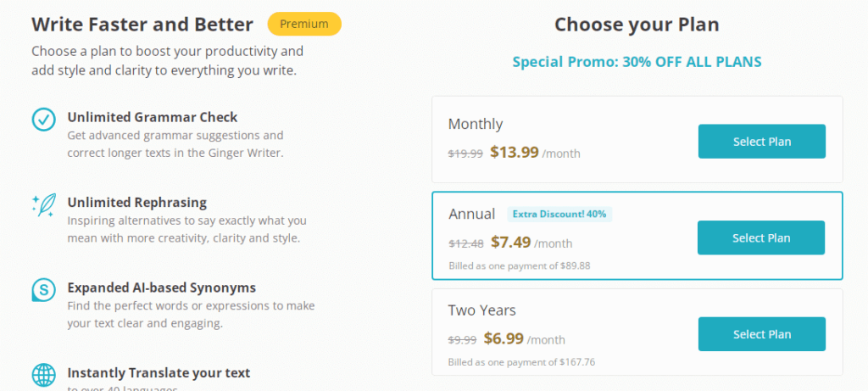868x391 pixels.
Task: Select Plan for the Monthly subscription
Action: tap(762, 142)
